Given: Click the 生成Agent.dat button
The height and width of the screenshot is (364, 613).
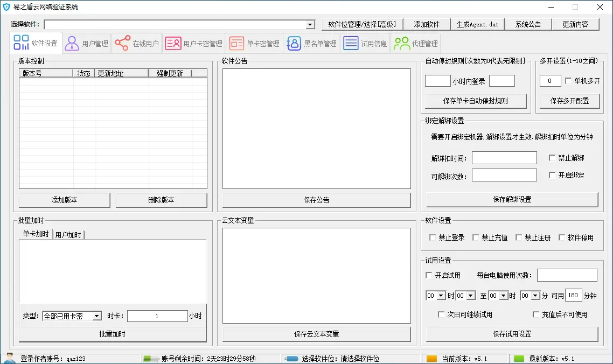Looking at the screenshot, I should [x=477, y=24].
